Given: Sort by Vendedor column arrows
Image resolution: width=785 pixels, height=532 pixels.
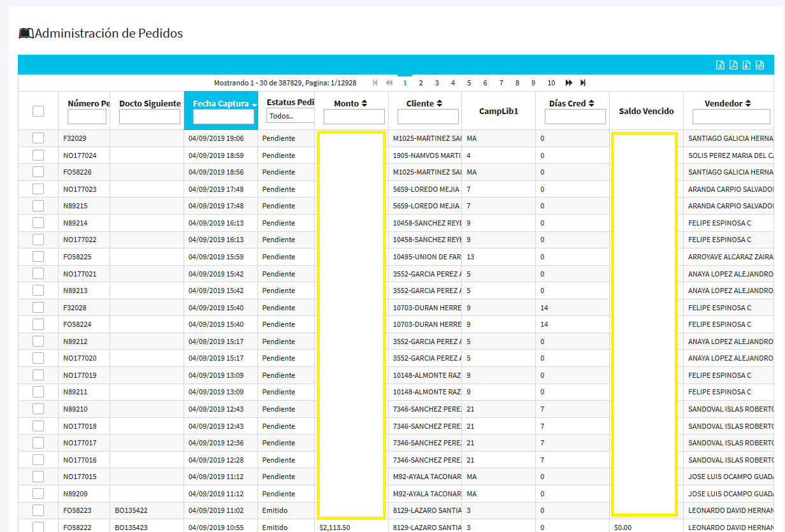Looking at the screenshot, I should pyautogui.click(x=748, y=103).
